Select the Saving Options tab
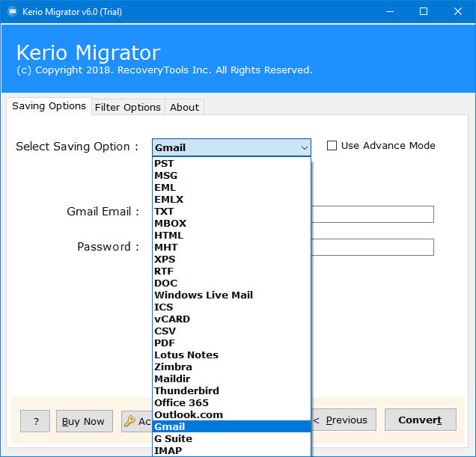Image resolution: width=476 pixels, height=457 pixels. pos(49,106)
